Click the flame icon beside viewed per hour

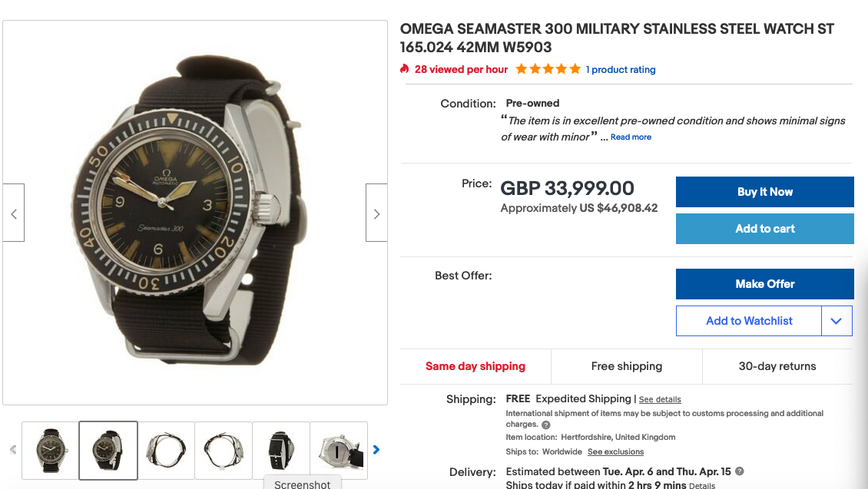click(405, 69)
